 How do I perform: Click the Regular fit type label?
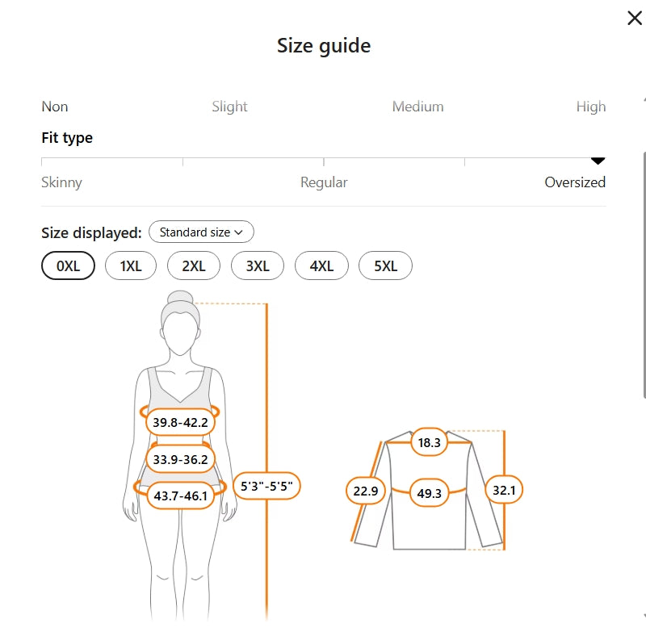click(x=324, y=182)
